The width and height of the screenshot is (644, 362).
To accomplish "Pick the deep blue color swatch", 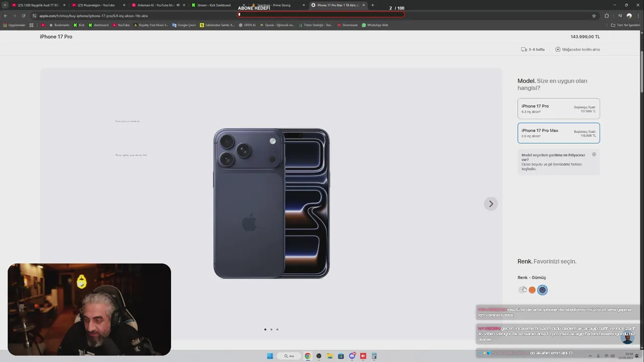I will coord(542,290).
